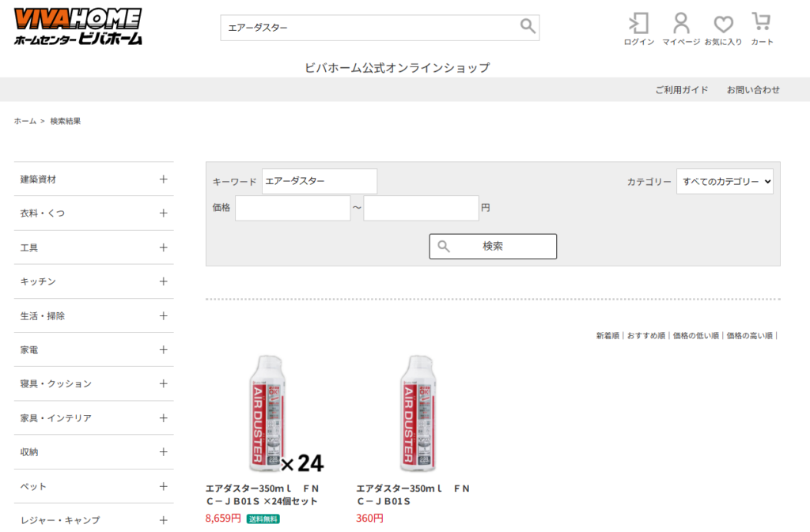The width and height of the screenshot is (810, 532).
Task: Click the minimum price input field
Action: click(x=292, y=207)
